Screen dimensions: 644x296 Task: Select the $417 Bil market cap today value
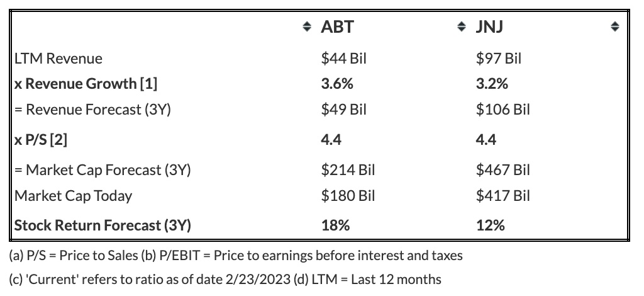[x=503, y=196]
